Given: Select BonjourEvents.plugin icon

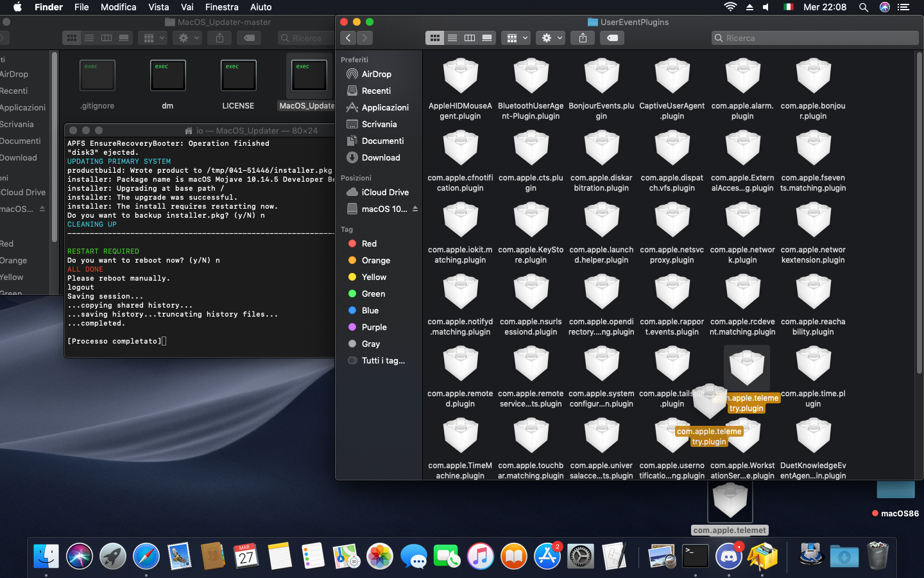Looking at the screenshot, I should tap(602, 76).
